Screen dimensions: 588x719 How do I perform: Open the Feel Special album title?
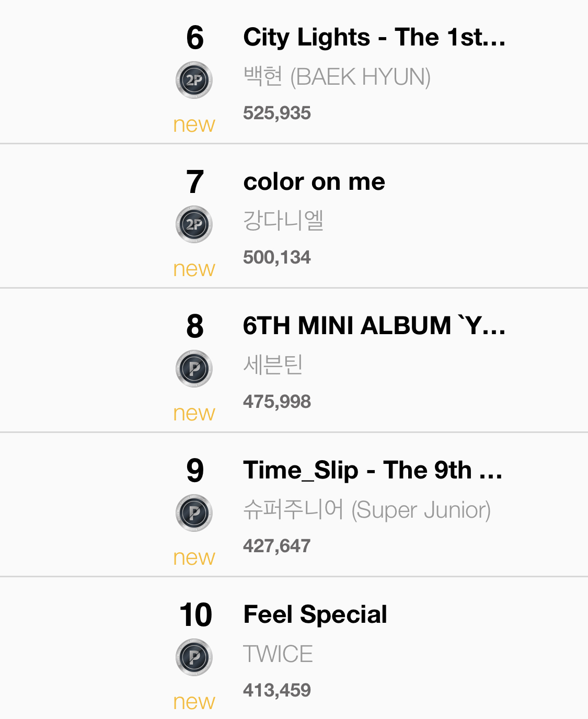click(x=315, y=614)
